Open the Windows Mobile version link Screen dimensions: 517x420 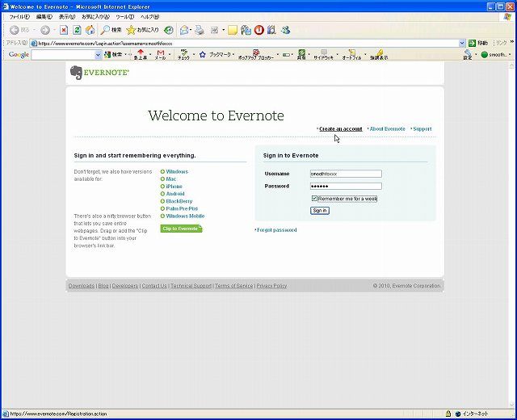(185, 216)
